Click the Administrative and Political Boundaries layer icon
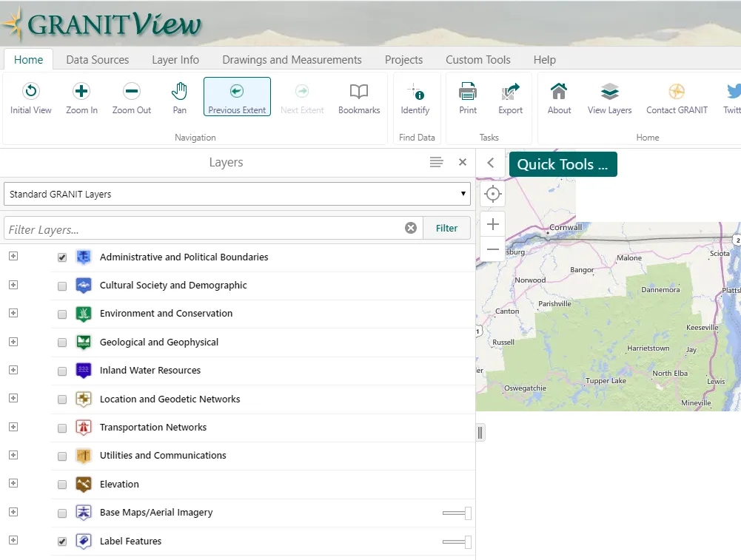741x560 pixels. pyautogui.click(x=84, y=257)
